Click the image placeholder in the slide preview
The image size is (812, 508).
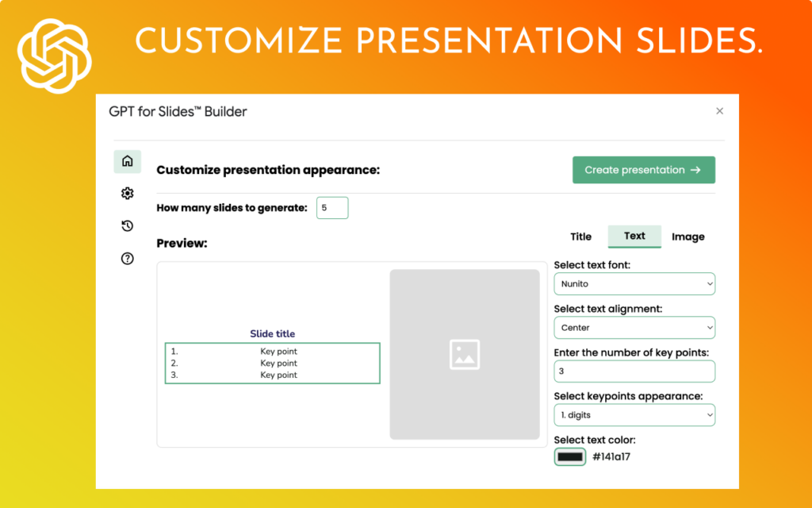465,354
